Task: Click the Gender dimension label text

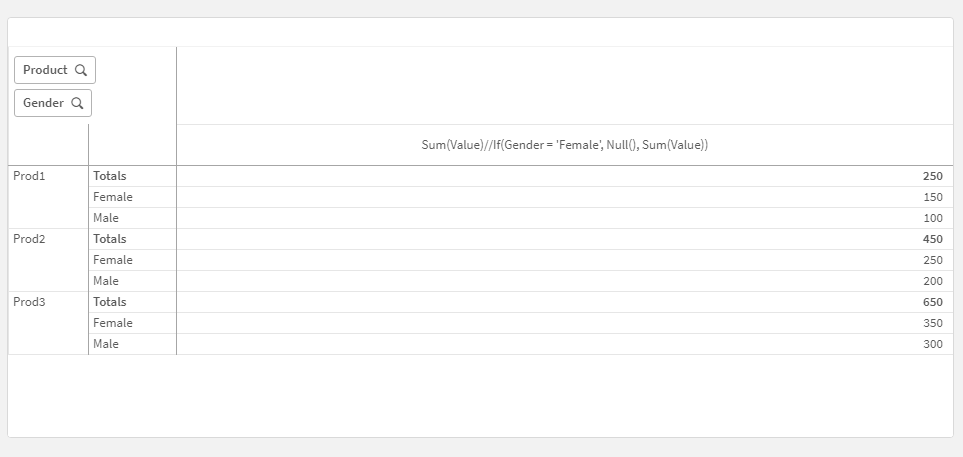Action: 43,103
